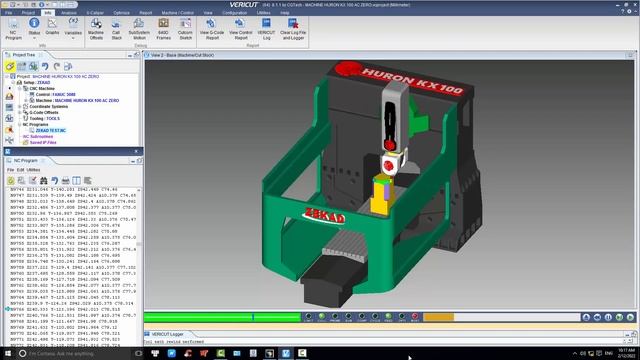Click the FEED status light

point(388,317)
